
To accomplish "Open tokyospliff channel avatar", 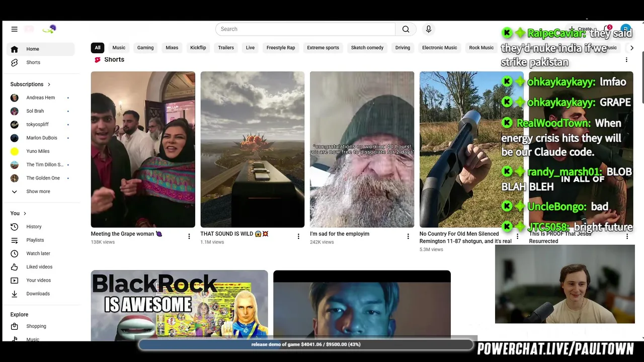I will click(x=14, y=124).
